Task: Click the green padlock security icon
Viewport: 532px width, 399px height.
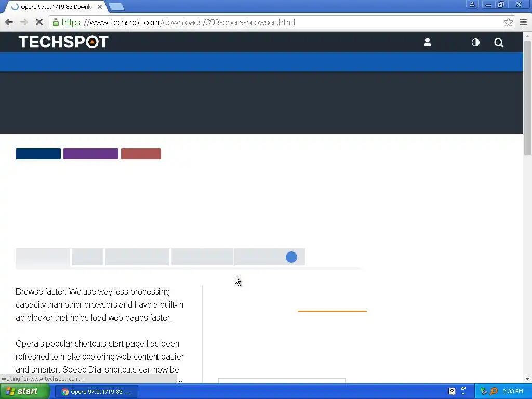Action: coord(56,22)
